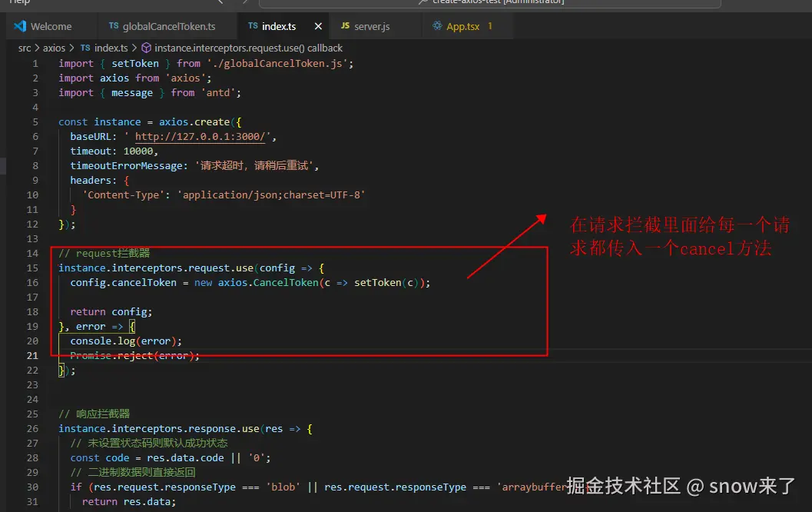Click the timeoutErrorMessage property
Image resolution: width=812 pixels, height=512 pixels.
tap(126, 166)
